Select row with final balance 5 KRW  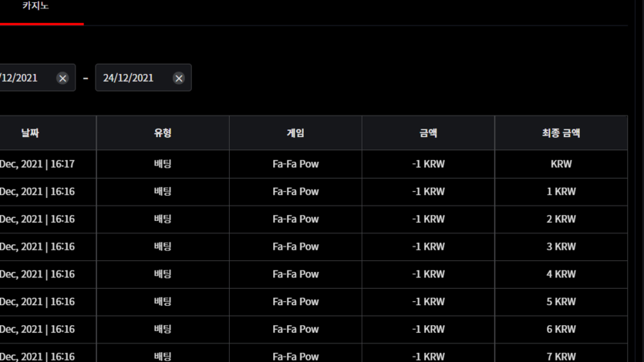pos(314,301)
